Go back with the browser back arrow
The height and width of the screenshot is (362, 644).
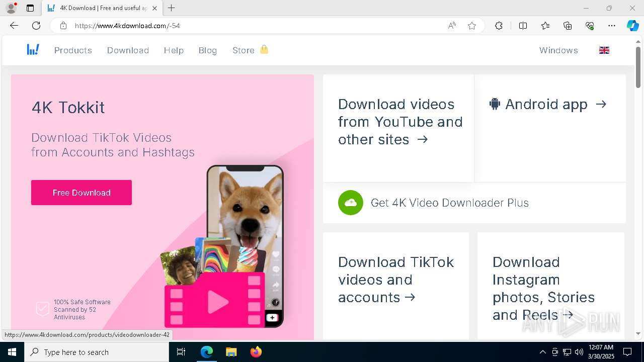(x=14, y=26)
